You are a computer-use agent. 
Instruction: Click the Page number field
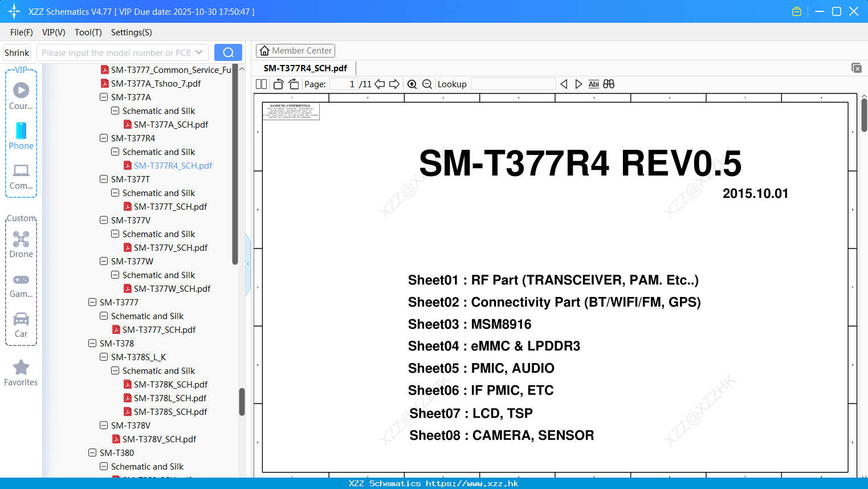pos(343,84)
